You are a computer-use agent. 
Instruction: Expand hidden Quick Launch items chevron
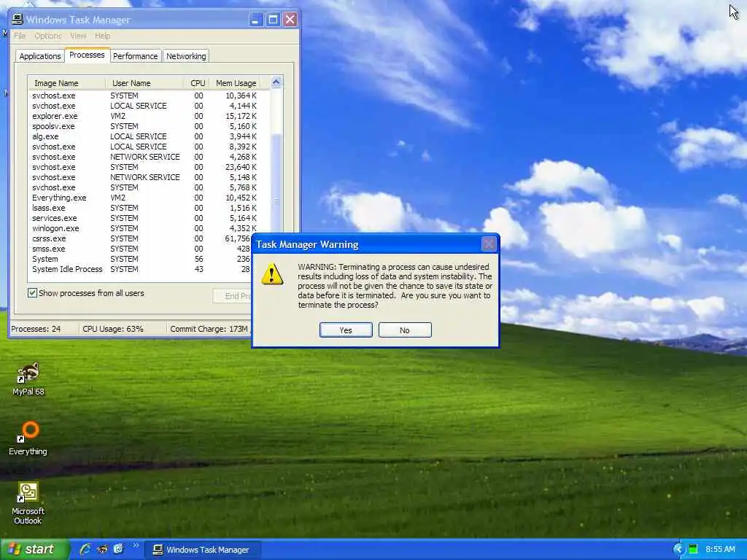click(136, 545)
